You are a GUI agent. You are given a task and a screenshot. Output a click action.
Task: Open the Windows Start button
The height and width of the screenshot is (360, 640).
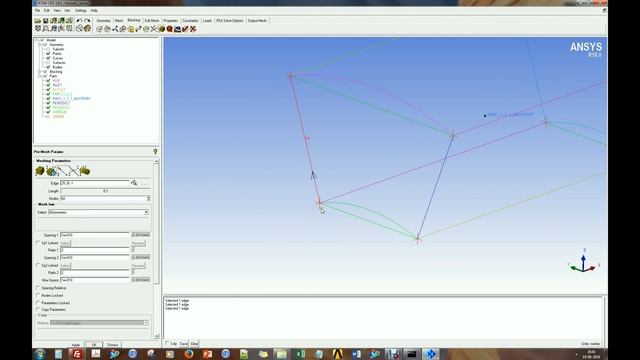coord(40,354)
